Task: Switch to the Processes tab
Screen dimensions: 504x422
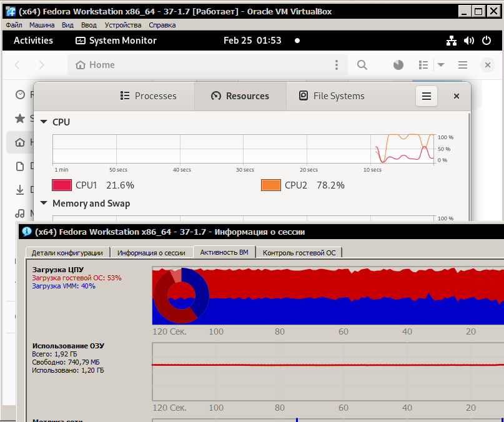Action: [x=148, y=96]
